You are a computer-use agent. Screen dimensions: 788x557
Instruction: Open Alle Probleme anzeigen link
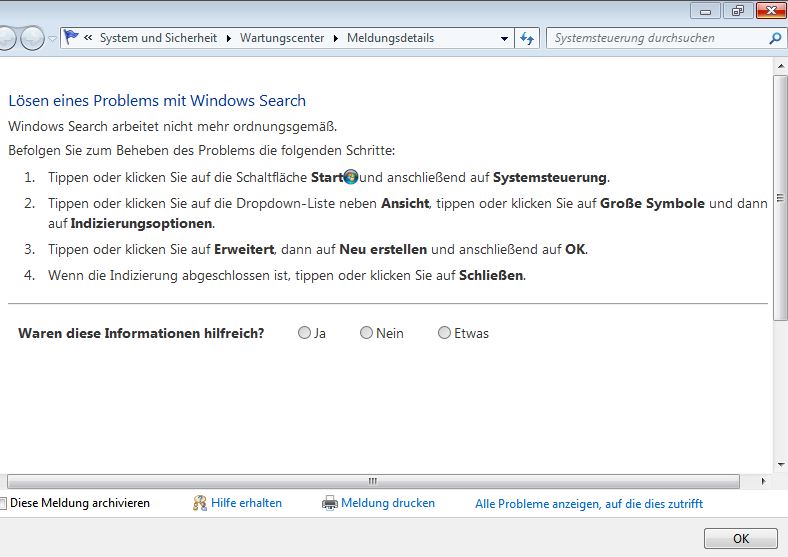pos(589,504)
